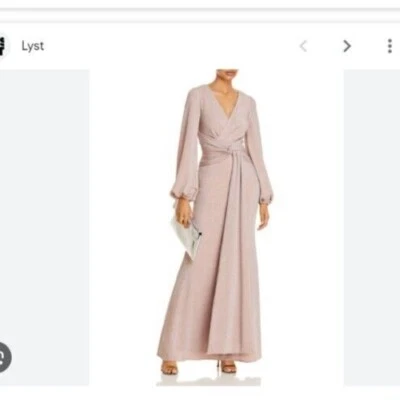The width and height of the screenshot is (400, 400).
Task: Open the three-dot more options menu
Action: pyautogui.click(x=389, y=46)
